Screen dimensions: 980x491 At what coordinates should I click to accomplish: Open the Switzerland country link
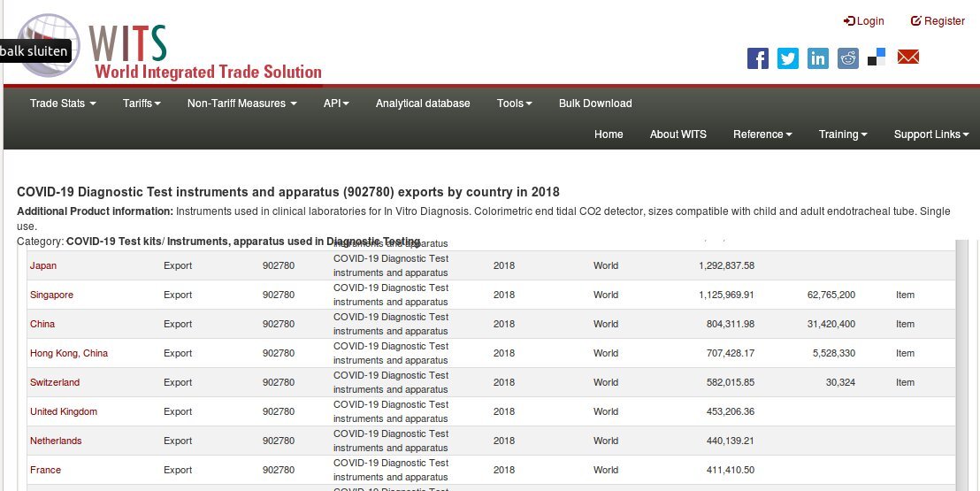(x=55, y=382)
